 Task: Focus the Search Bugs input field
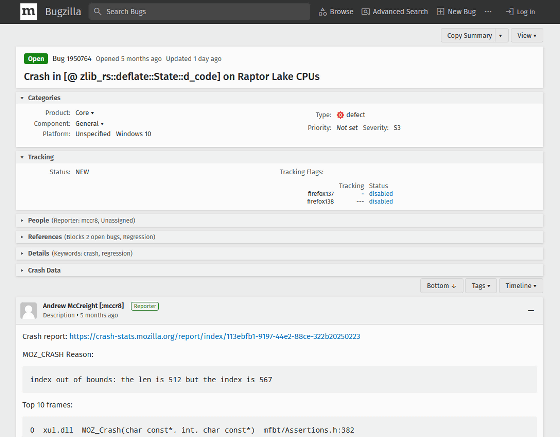pyautogui.click(x=199, y=11)
